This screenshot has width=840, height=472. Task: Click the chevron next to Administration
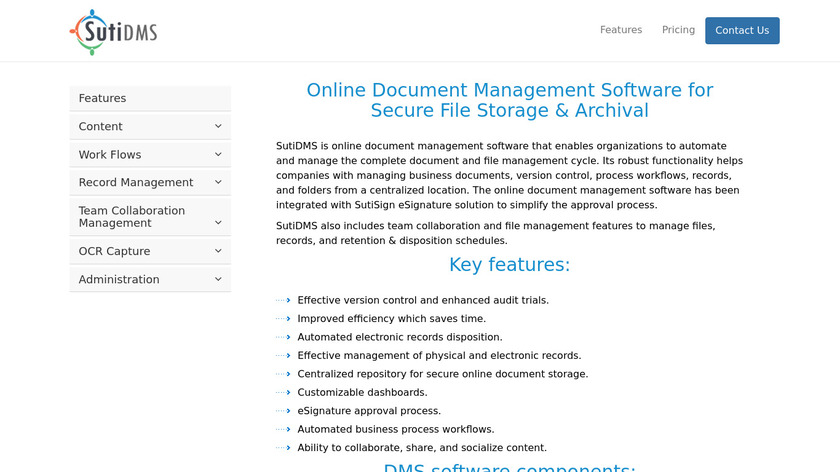(218, 279)
